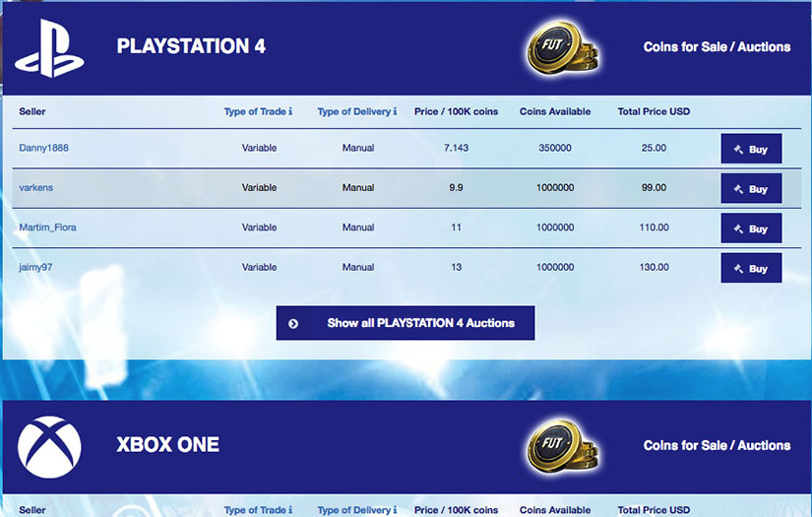This screenshot has height=517, width=812.
Task: Click price per 100K value 13
Action: pyautogui.click(x=456, y=267)
